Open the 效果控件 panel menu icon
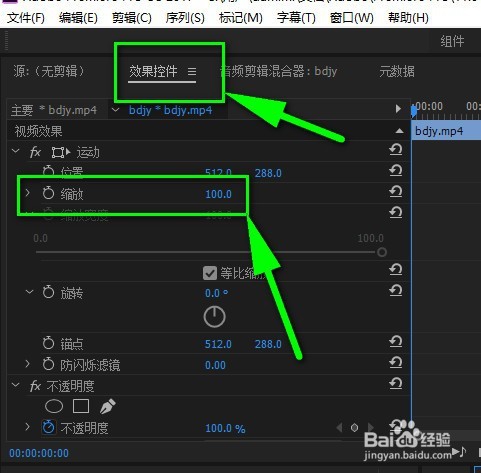The image size is (481, 473). click(x=192, y=71)
